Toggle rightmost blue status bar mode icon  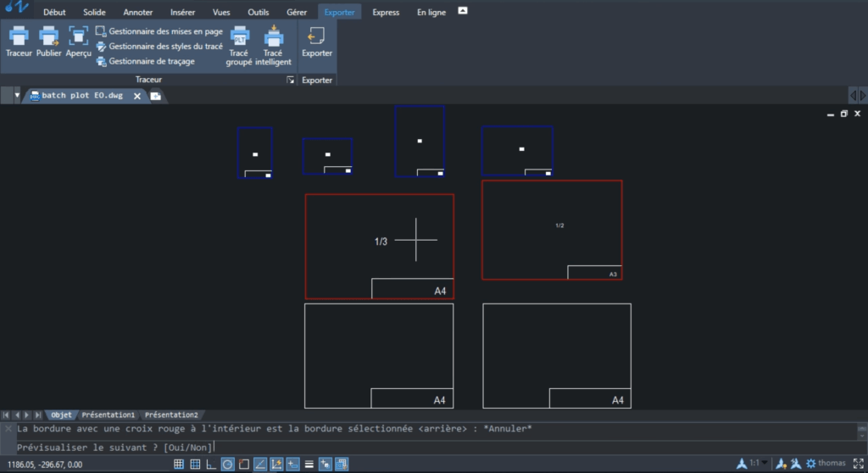click(342, 465)
